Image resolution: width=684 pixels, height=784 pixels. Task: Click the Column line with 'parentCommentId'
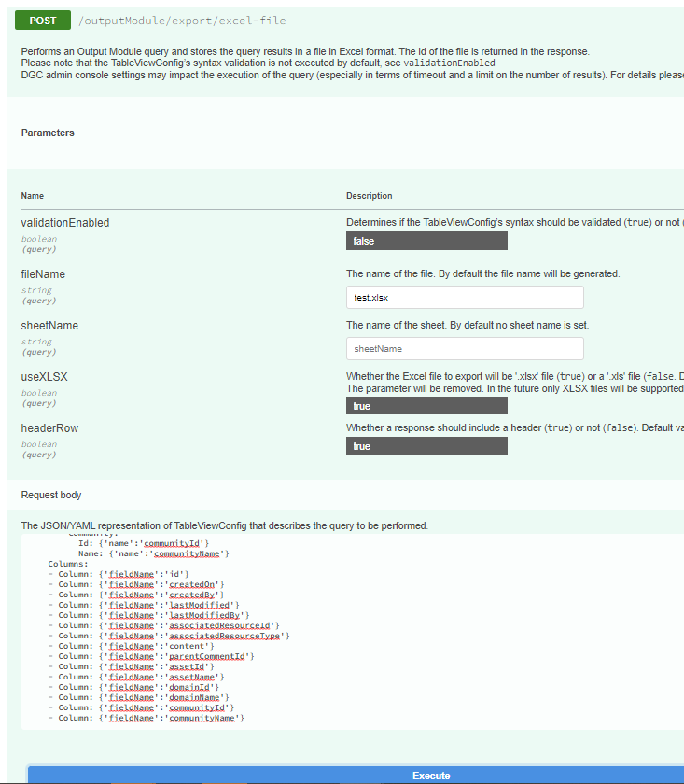coord(151,656)
